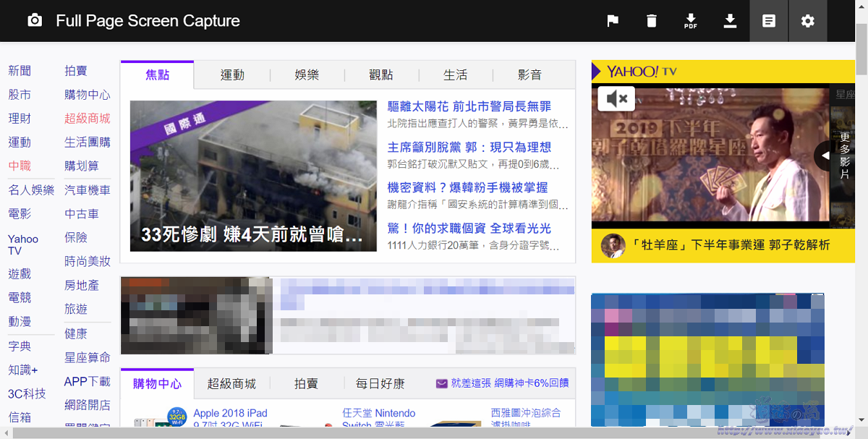Click 郭子乾 avatar thumbnail under video
This screenshot has height=439, width=868.
pos(613,245)
